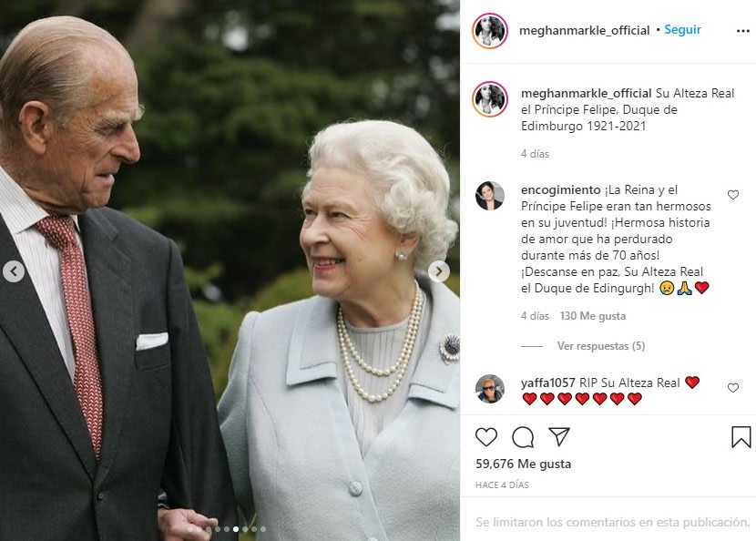Open meghanmarkle_official profile from header username
The width and height of the screenshot is (756, 541).
tap(585, 30)
